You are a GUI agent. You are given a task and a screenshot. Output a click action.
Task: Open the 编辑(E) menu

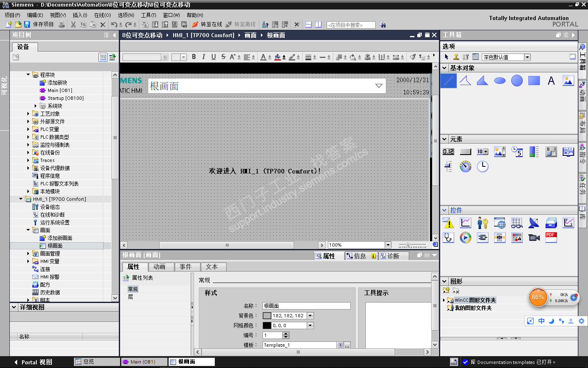click(35, 15)
